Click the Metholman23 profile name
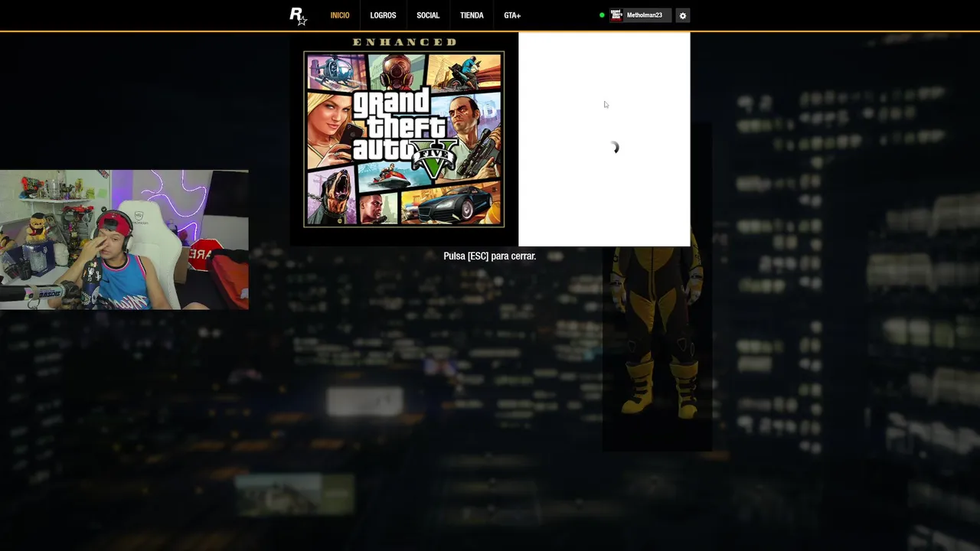The width and height of the screenshot is (980, 551). pyautogui.click(x=645, y=15)
